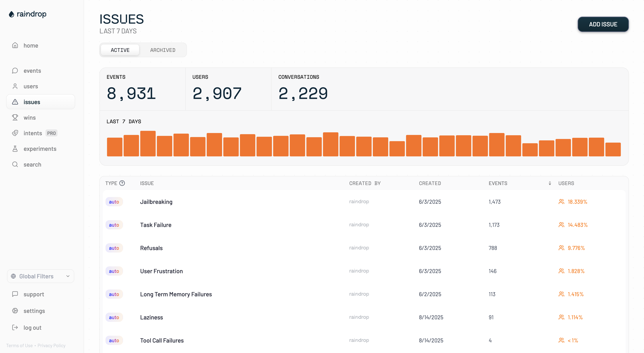This screenshot has height=353, width=644.
Task: Open settings via the gear icon
Action: (15, 311)
